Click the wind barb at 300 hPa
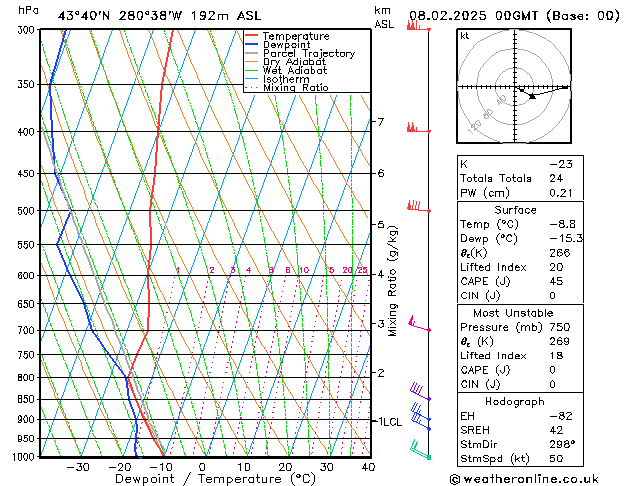 pyautogui.click(x=418, y=25)
